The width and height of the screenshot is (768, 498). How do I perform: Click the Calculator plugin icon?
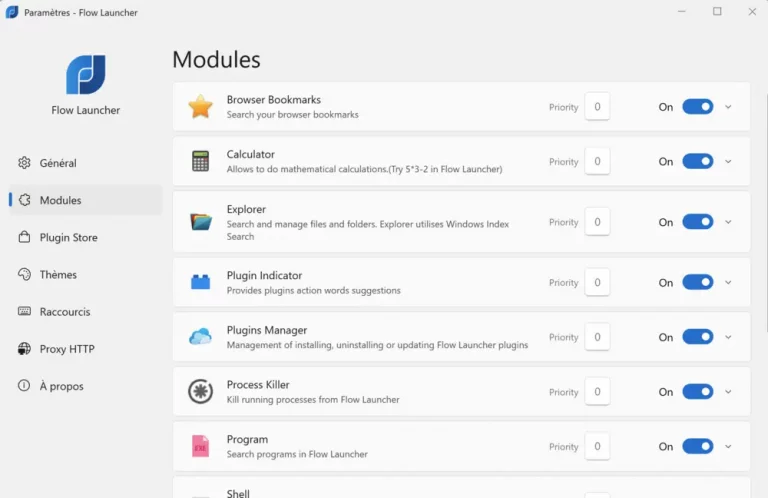pyautogui.click(x=201, y=161)
